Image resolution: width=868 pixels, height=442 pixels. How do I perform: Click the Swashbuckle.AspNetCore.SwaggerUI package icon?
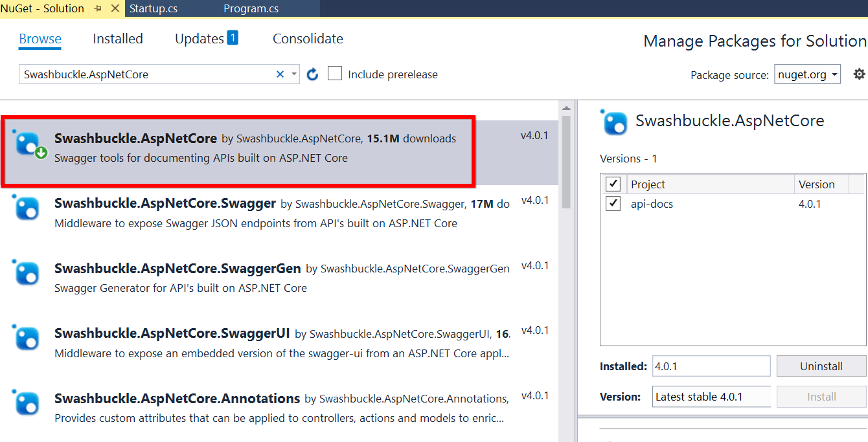[27, 338]
